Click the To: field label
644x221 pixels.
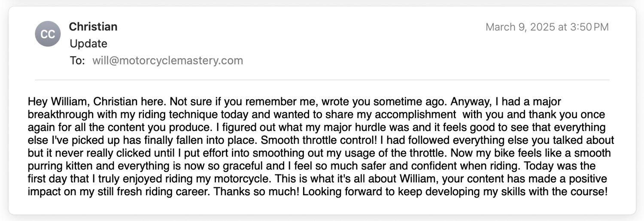[x=77, y=61]
